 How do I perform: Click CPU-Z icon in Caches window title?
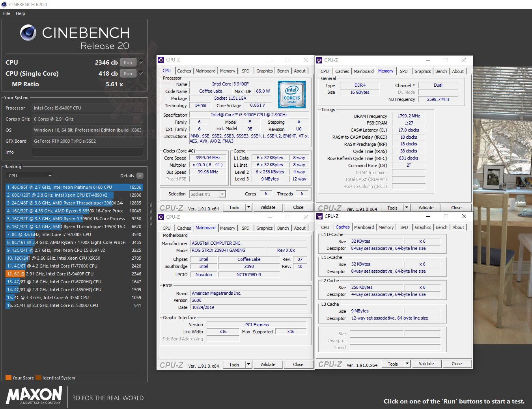[319, 216]
